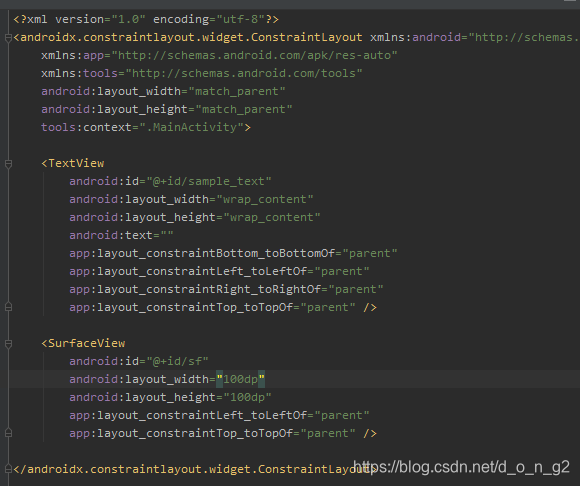
Task: Collapse the root ConstraintLayout tag fold marker
Action: (8, 38)
